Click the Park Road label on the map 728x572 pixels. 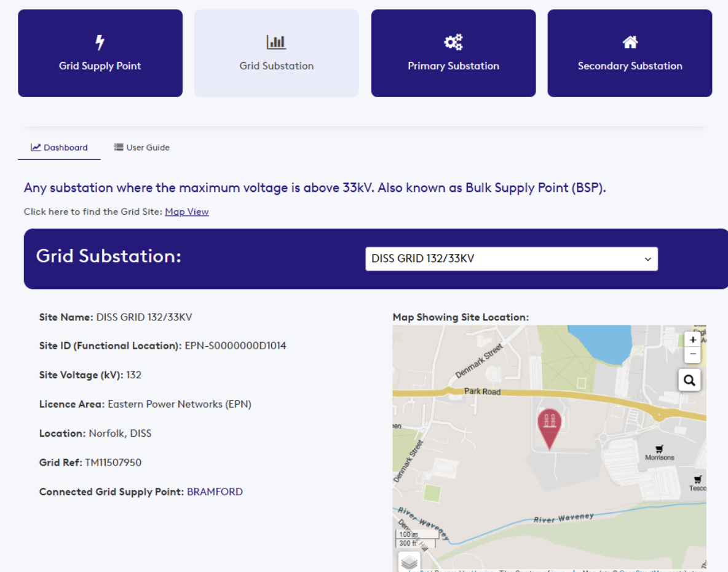click(482, 391)
